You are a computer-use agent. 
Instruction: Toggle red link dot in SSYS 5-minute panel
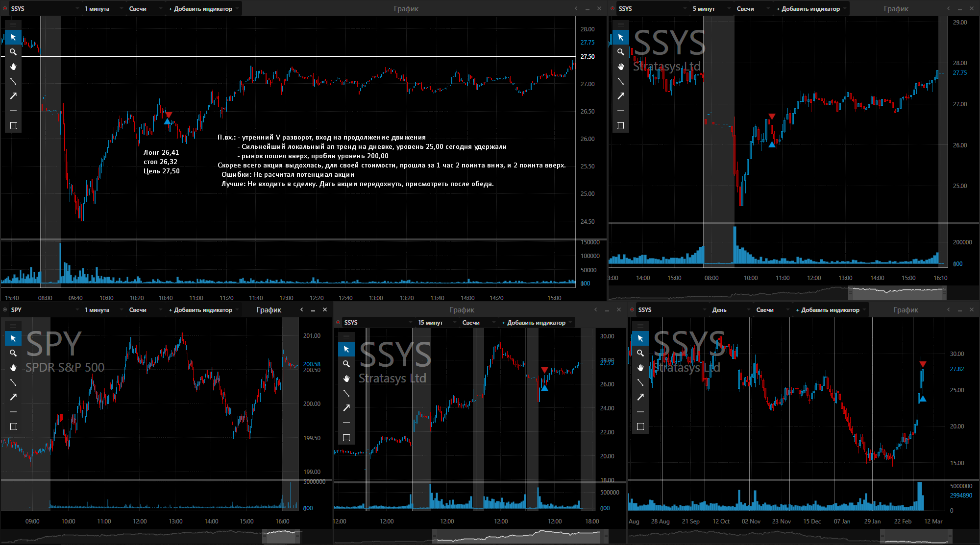click(612, 9)
